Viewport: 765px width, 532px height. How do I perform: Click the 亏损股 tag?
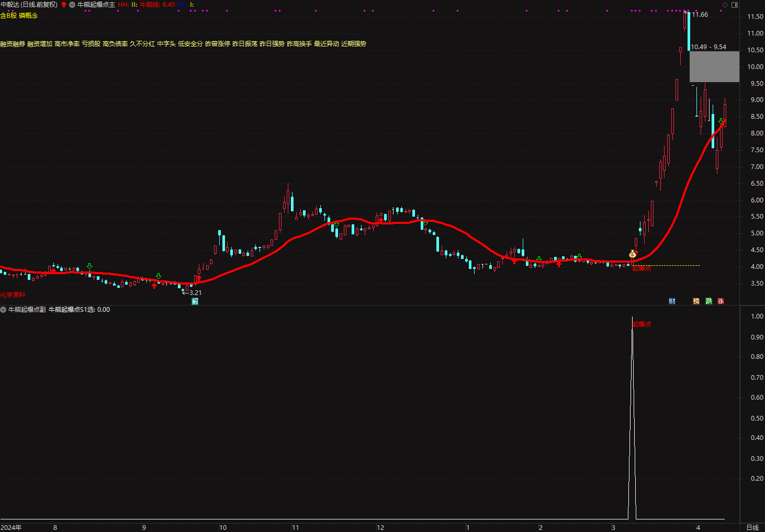tap(91, 44)
